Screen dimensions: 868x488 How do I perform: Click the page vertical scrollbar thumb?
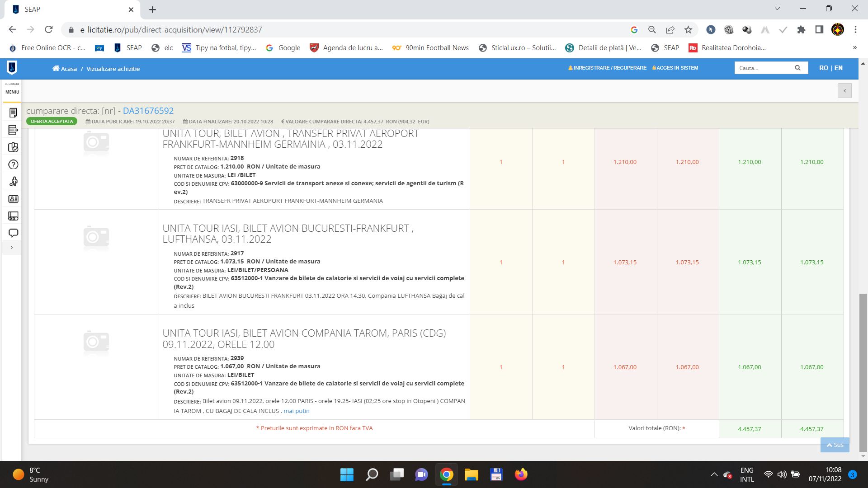[863, 372]
